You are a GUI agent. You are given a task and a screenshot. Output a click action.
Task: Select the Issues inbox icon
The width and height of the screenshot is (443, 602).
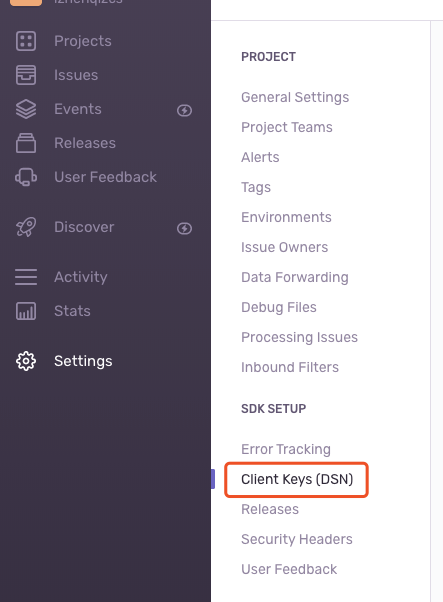(x=26, y=75)
